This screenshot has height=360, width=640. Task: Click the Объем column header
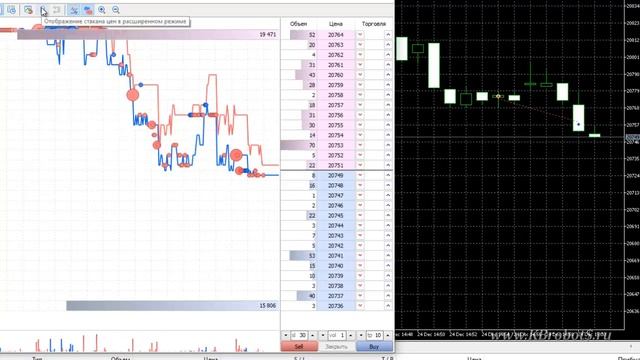[x=298, y=24]
